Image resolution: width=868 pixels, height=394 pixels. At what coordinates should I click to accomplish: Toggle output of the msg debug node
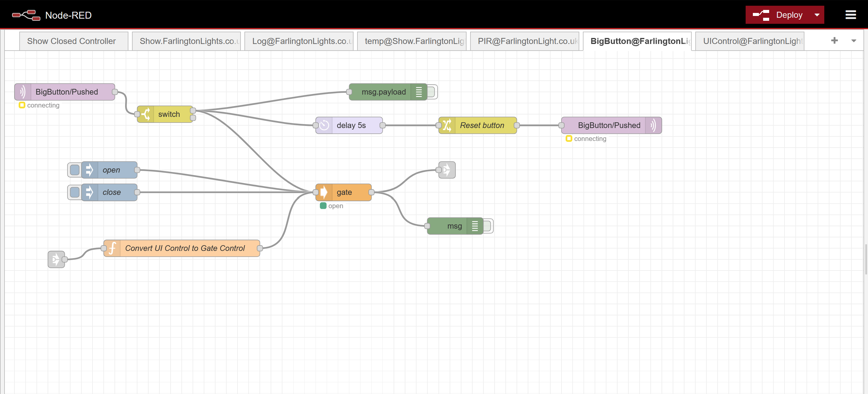[x=488, y=226]
